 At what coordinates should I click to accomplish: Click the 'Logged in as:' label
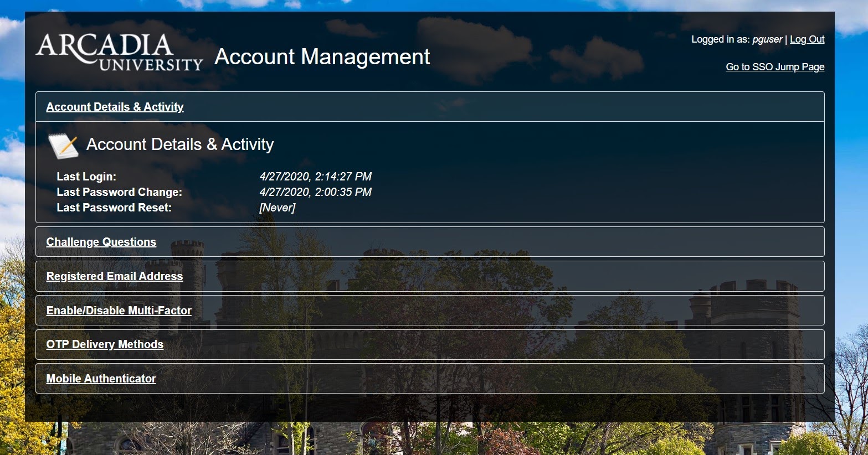(720, 39)
